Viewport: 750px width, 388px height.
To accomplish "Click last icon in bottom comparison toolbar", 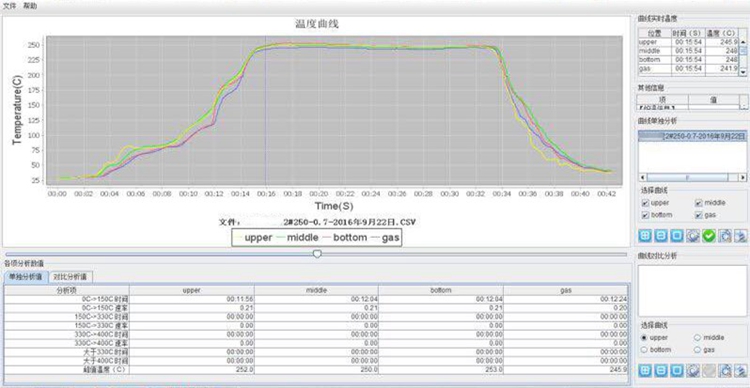I will pos(741,371).
